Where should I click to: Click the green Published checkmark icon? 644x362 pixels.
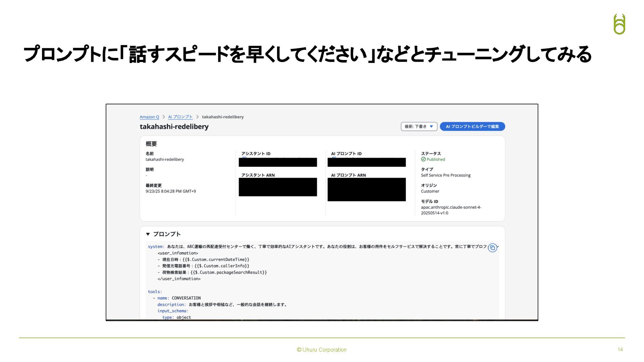[423, 159]
